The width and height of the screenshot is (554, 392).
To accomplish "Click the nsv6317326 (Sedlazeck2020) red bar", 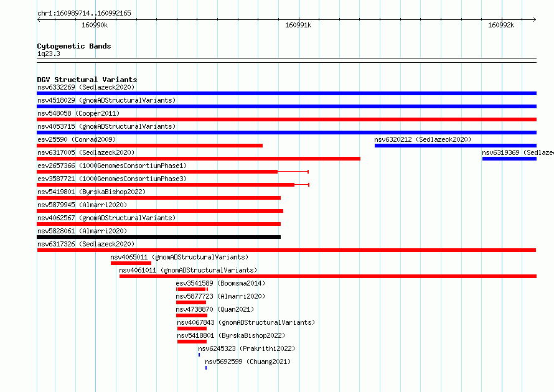I will click(x=286, y=250).
